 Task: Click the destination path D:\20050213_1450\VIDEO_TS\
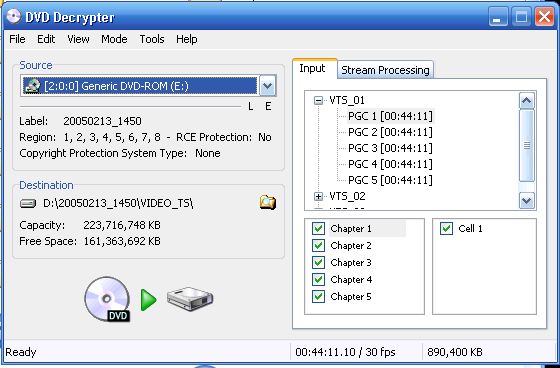coord(118,203)
